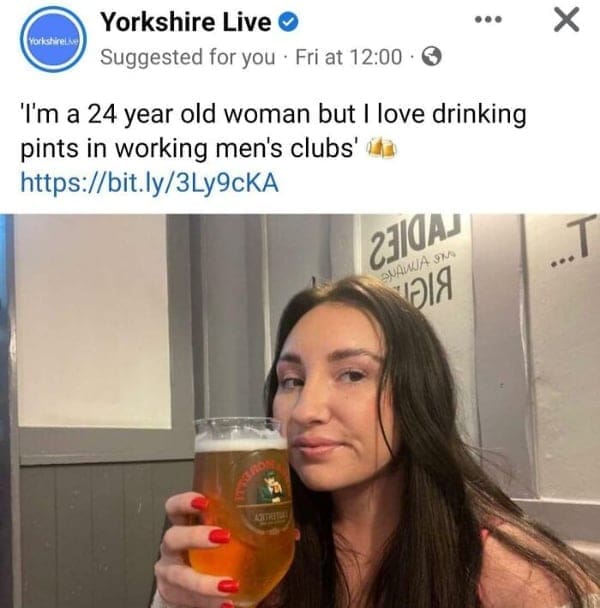600x608 pixels.
Task: Click the blue verified badge checkmark
Action: pyautogui.click(x=289, y=21)
